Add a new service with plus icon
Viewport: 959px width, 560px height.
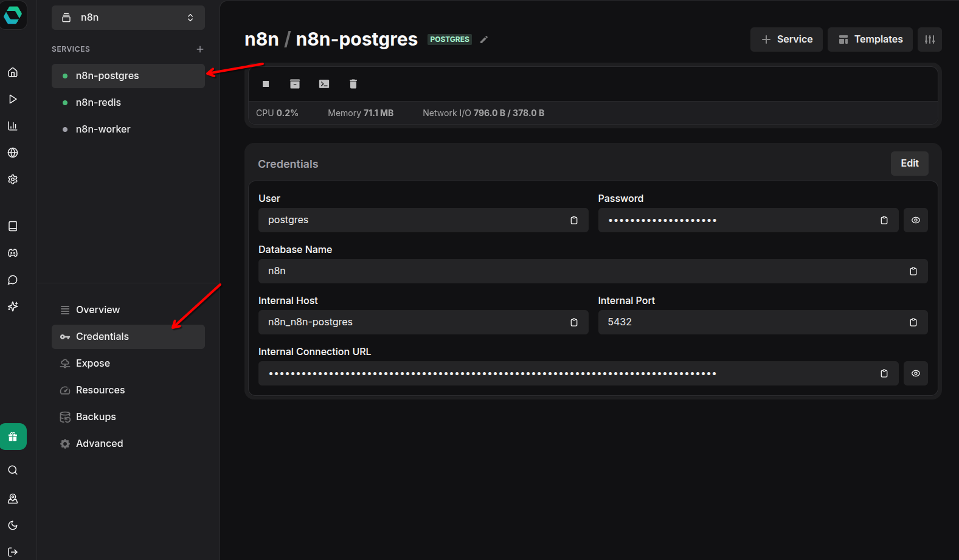click(200, 49)
